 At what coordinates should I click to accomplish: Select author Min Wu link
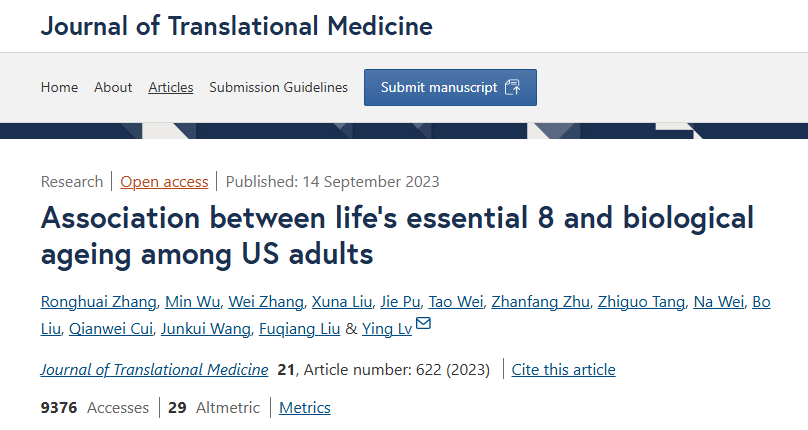pyautogui.click(x=193, y=302)
